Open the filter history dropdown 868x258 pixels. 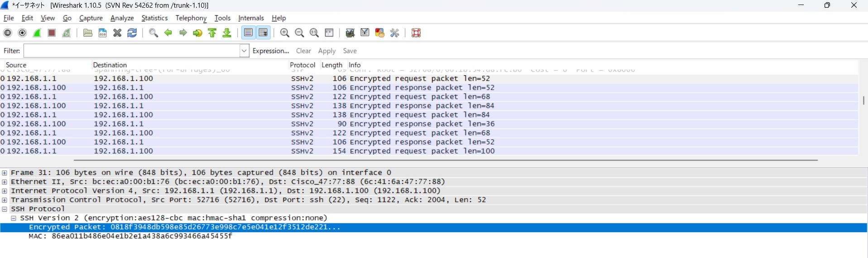tap(244, 51)
